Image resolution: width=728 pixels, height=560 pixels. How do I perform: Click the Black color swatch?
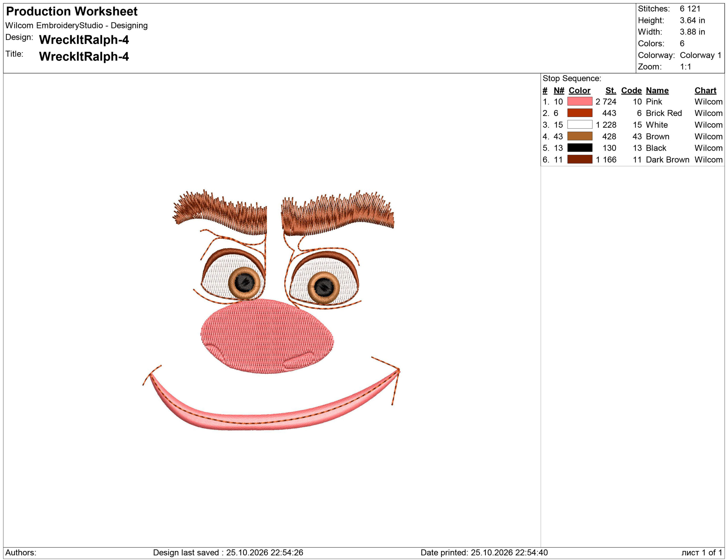pyautogui.click(x=580, y=148)
